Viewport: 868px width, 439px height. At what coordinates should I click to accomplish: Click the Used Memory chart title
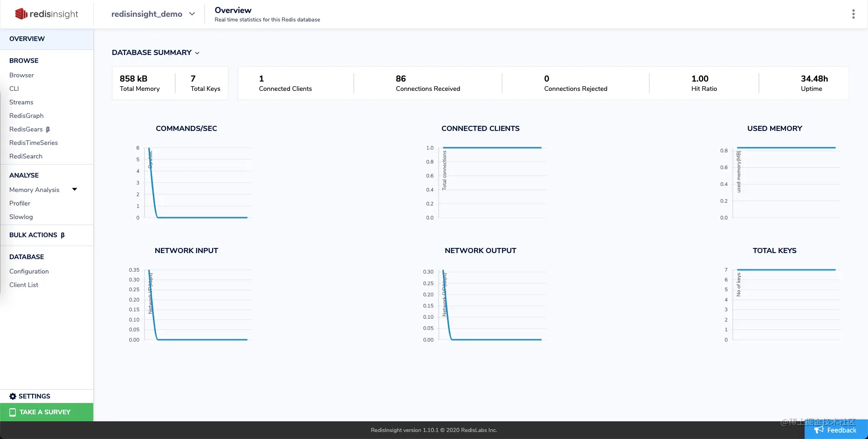point(775,129)
